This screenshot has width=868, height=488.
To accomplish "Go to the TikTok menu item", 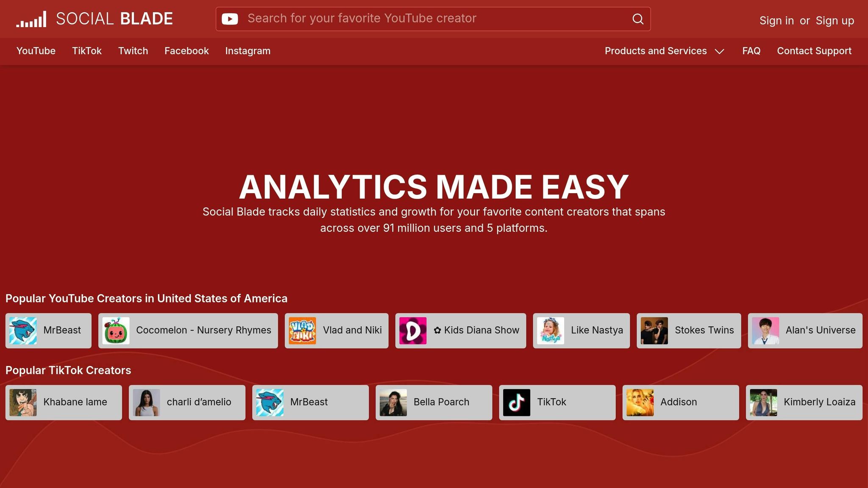I will pos(86,51).
